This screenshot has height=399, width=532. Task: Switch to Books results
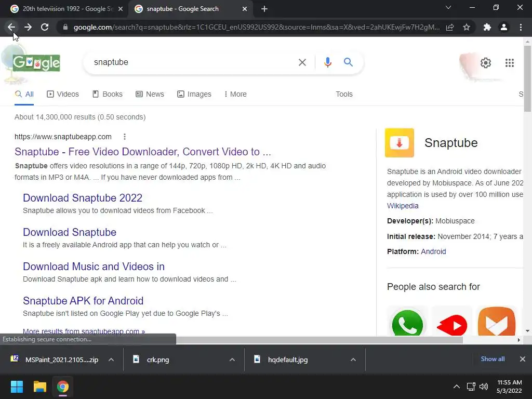tap(107, 95)
